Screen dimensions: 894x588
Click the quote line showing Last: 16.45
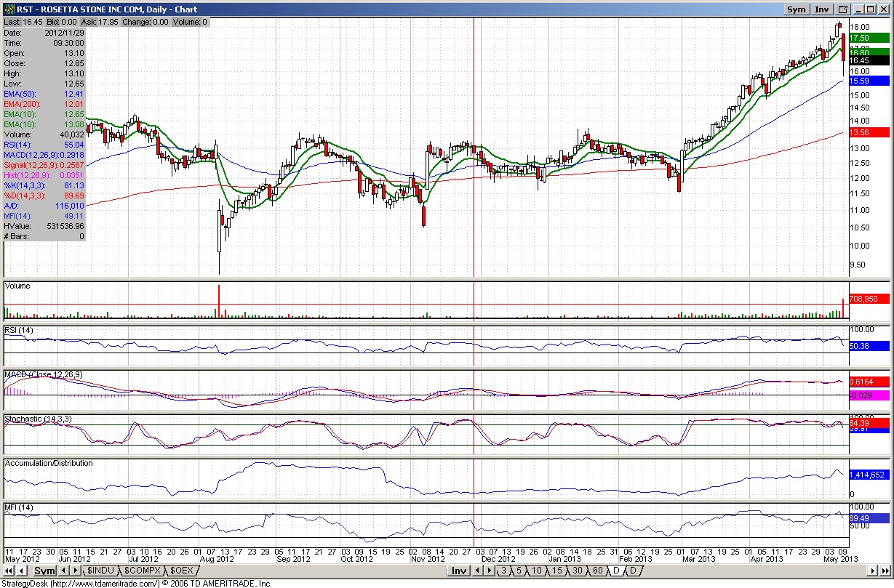coord(105,22)
